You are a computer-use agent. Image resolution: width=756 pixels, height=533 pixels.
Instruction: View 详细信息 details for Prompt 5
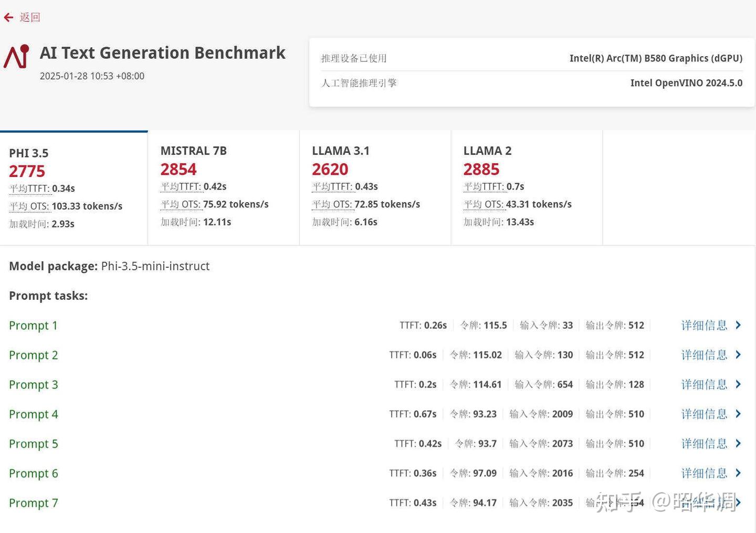[x=704, y=444]
